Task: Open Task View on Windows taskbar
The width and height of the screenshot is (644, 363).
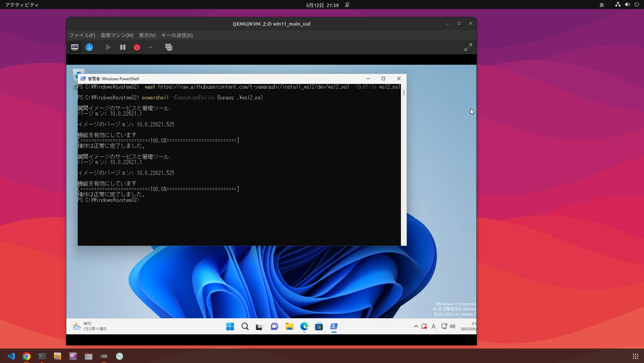Action: 259,326
